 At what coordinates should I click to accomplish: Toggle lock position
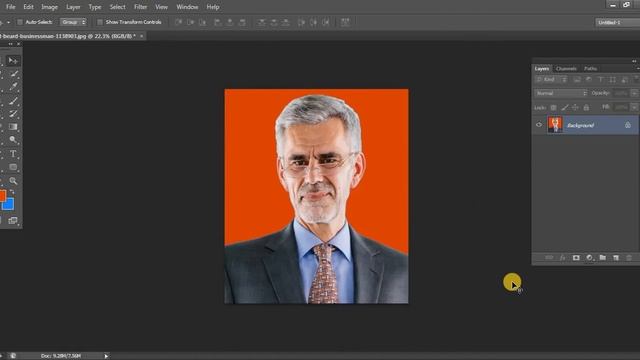click(x=575, y=108)
